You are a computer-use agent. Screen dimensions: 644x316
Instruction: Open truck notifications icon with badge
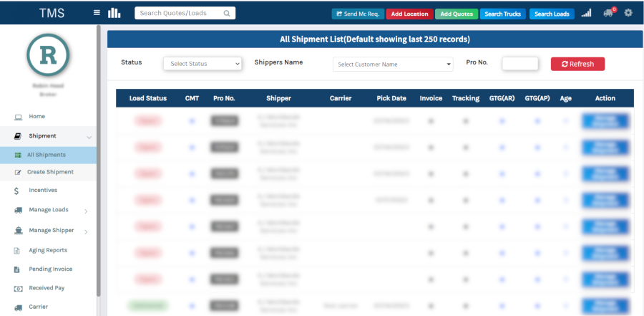point(608,13)
